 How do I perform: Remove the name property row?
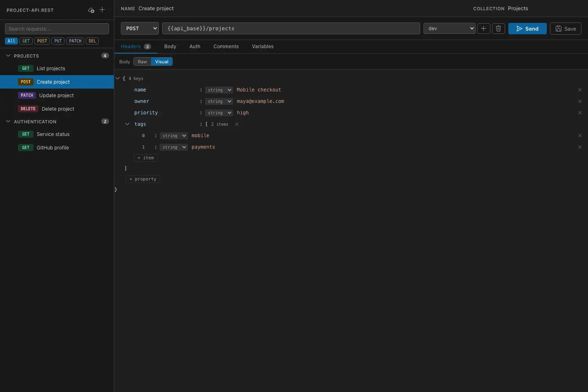580,90
